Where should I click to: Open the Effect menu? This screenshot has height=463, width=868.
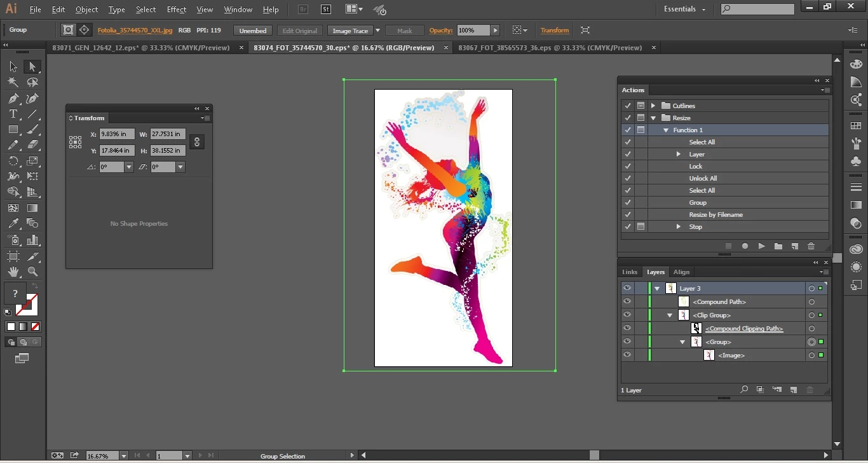(177, 10)
